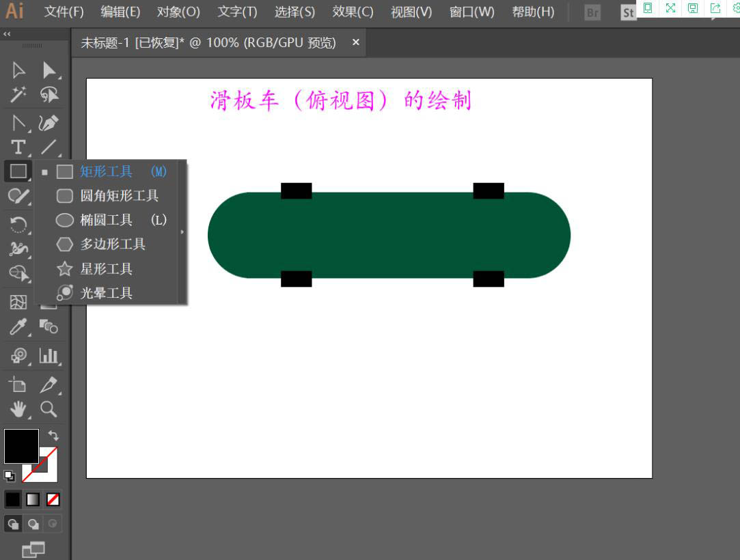
Task: Select the Curvature tool
Action: pos(49,123)
